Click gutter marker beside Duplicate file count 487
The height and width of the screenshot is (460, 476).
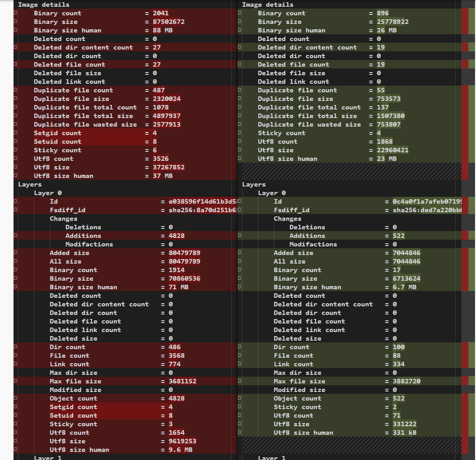15,90
